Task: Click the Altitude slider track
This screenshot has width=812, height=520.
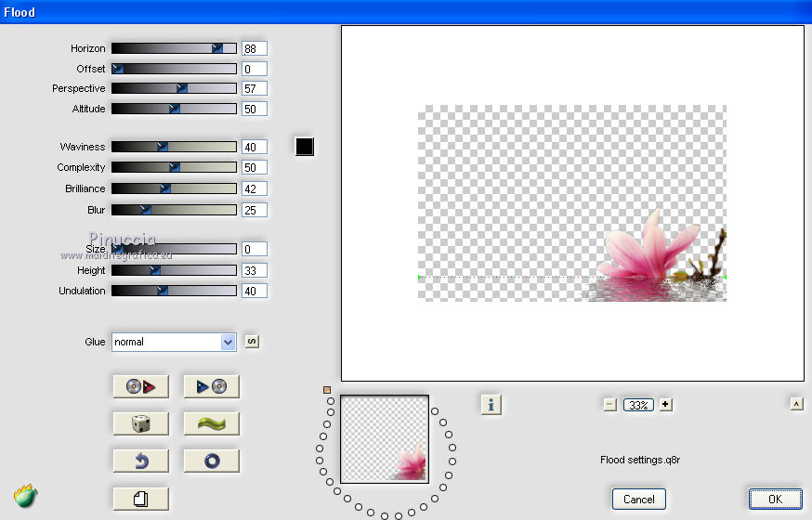Action: coord(174,109)
